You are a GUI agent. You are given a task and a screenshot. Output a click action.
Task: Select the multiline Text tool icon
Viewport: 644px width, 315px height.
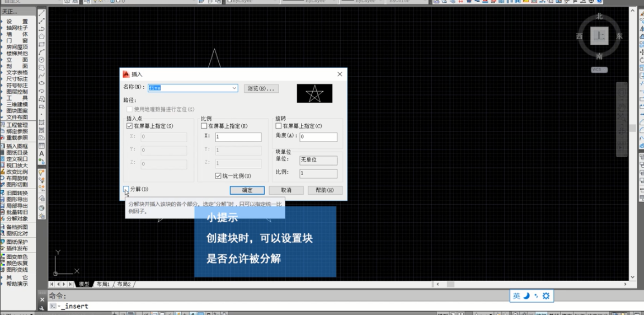click(x=42, y=154)
